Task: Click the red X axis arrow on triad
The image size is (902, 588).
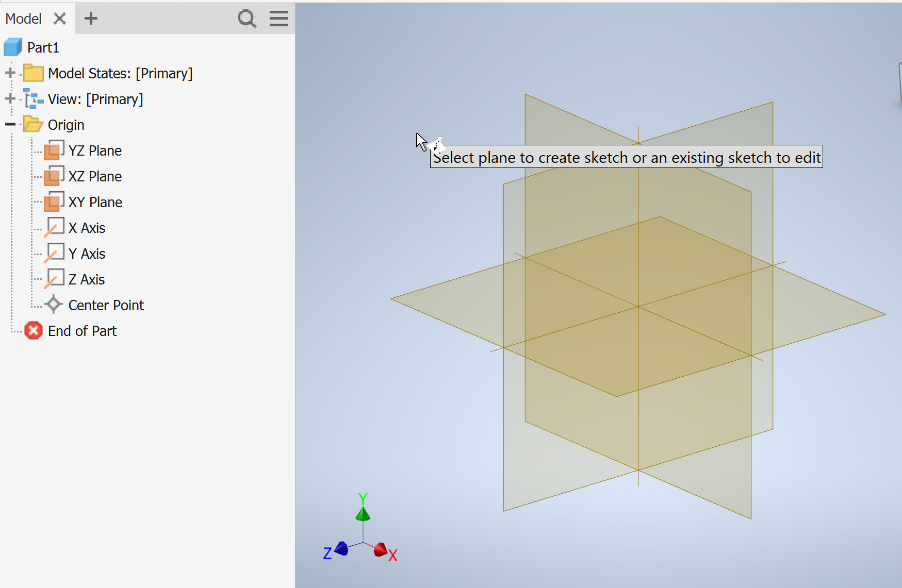Action: 381,550
